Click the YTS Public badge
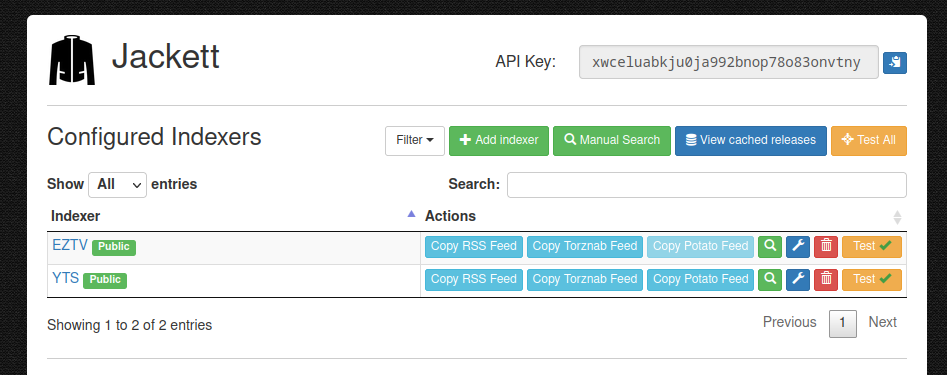Screen dimensions: 947x375 (x=105, y=280)
